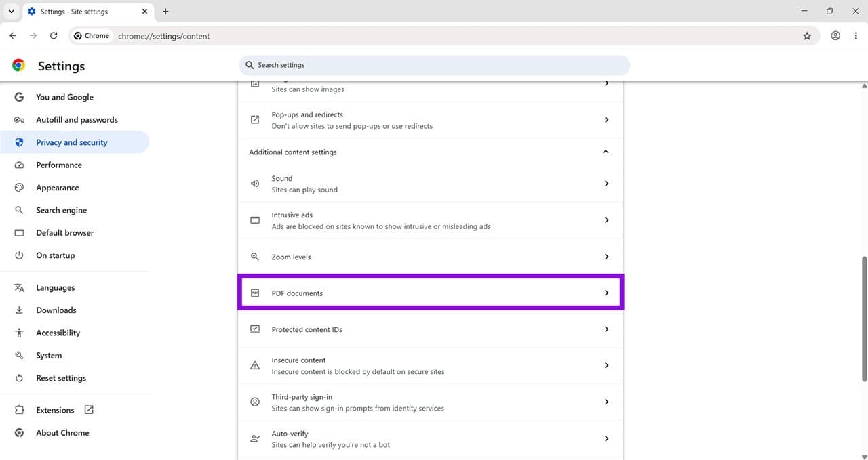Open Autofill and passwords section

(x=75, y=120)
